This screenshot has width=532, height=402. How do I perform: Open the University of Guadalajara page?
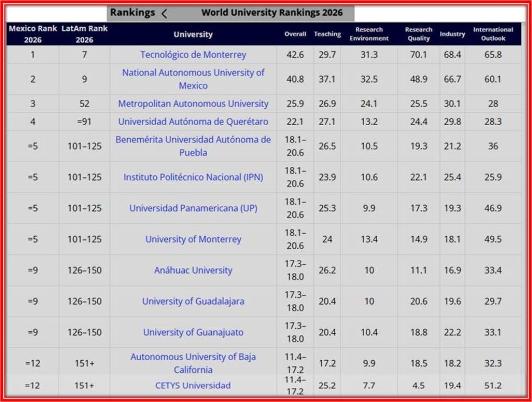pyautogui.click(x=193, y=301)
